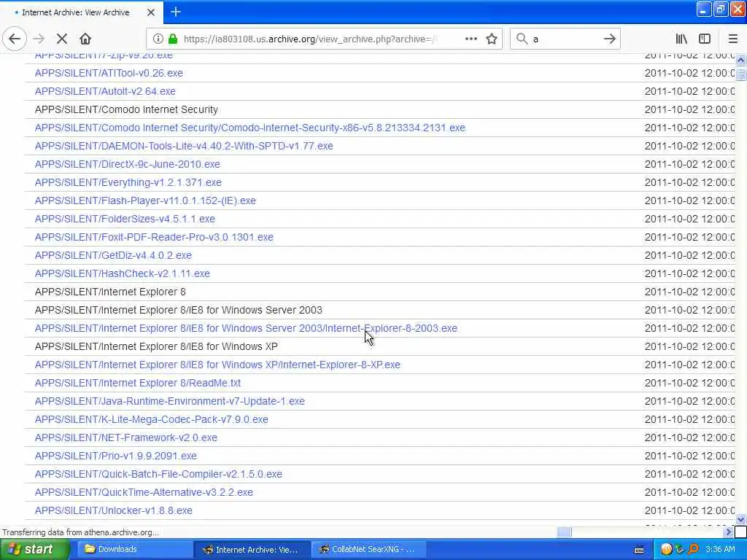Image resolution: width=747 pixels, height=560 pixels.
Task: Click the 3:36 AM system clock
Action: click(720, 550)
